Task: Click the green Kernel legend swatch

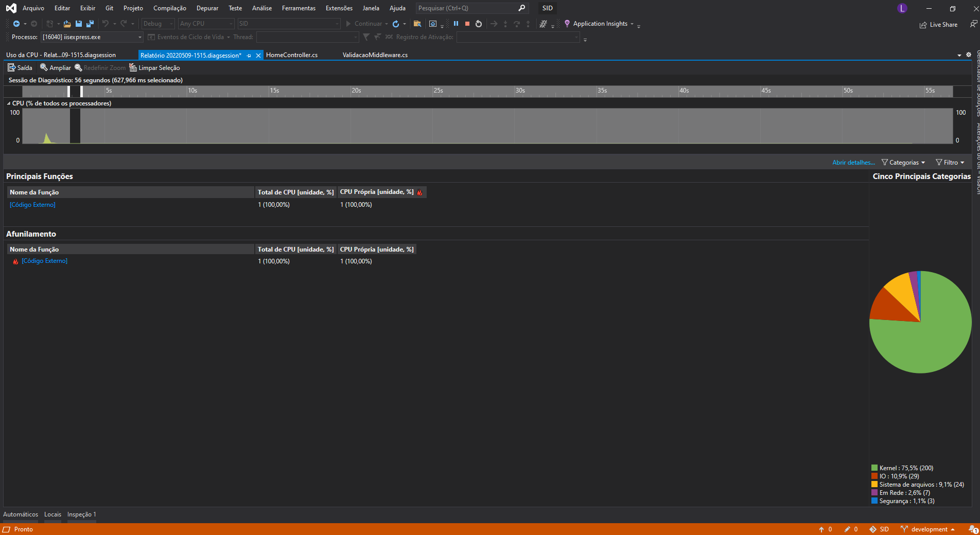Action: click(x=874, y=468)
